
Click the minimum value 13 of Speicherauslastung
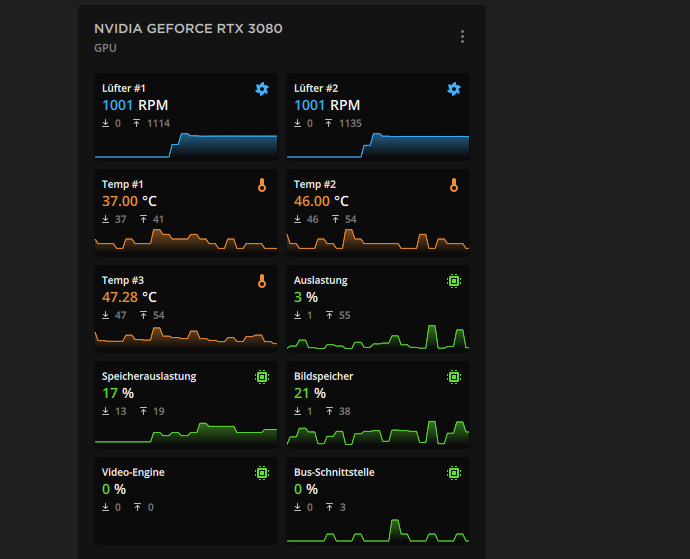[121, 411]
